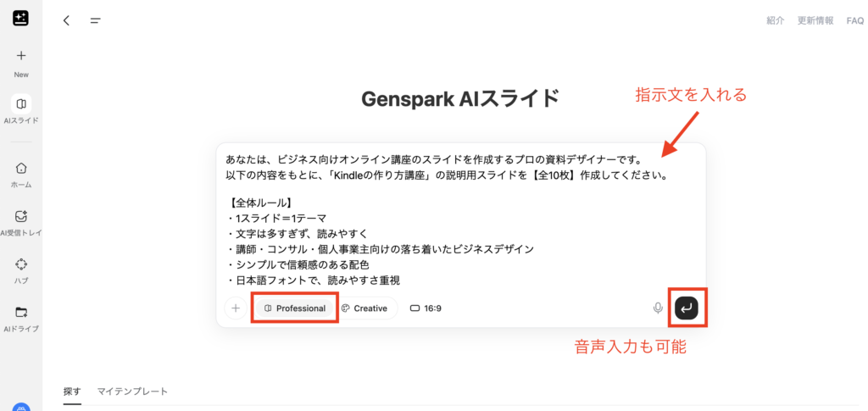Screen dimensions: 868x411
Task: Click the Genspark logo icon
Action: (x=20, y=19)
